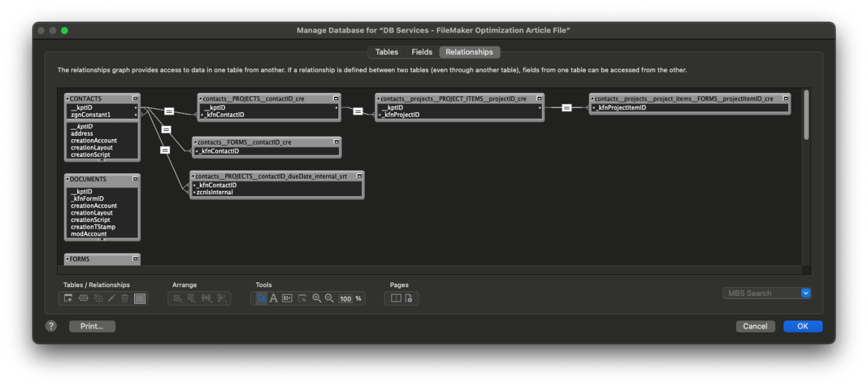Image resolution: width=868 pixels, height=387 pixels.
Task: Switch to the Tables tab
Action: click(387, 52)
